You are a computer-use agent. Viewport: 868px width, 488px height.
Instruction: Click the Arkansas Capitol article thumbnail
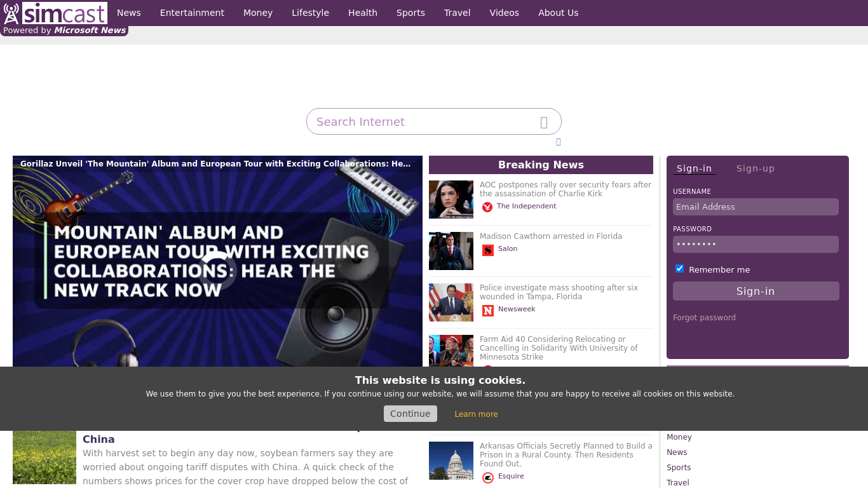tap(451, 461)
